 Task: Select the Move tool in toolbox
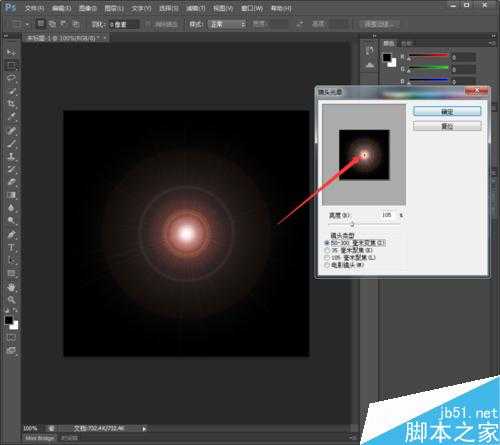coord(11,52)
